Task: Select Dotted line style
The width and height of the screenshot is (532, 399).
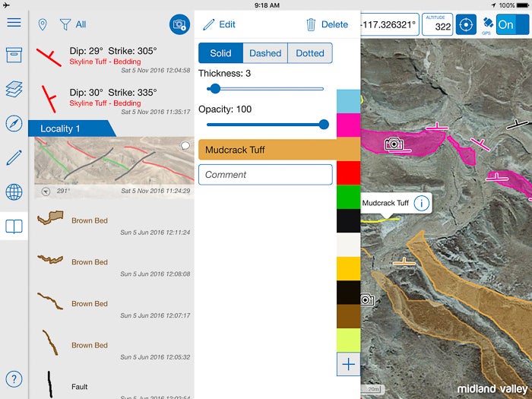Action: pos(310,53)
